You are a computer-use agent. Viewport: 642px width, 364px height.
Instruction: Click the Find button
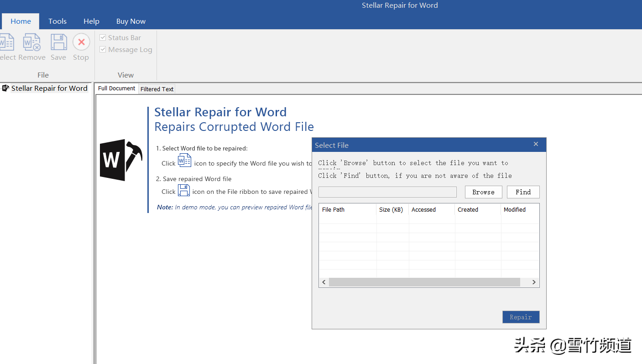tap(523, 192)
